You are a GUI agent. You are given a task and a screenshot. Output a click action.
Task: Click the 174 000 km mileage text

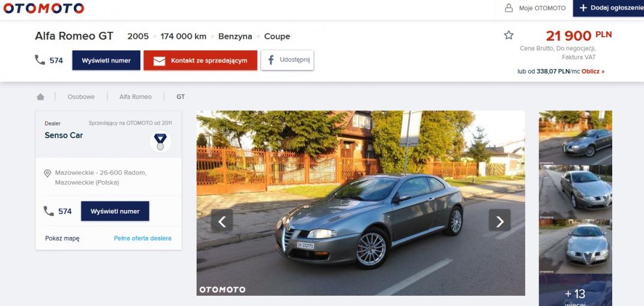coord(183,36)
